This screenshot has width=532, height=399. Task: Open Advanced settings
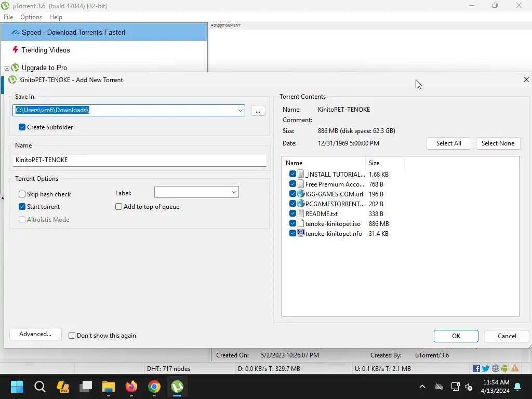click(x=35, y=334)
